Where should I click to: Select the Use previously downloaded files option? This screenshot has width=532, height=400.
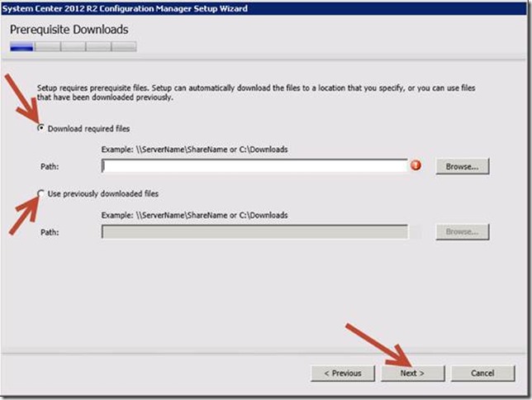coord(43,193)
